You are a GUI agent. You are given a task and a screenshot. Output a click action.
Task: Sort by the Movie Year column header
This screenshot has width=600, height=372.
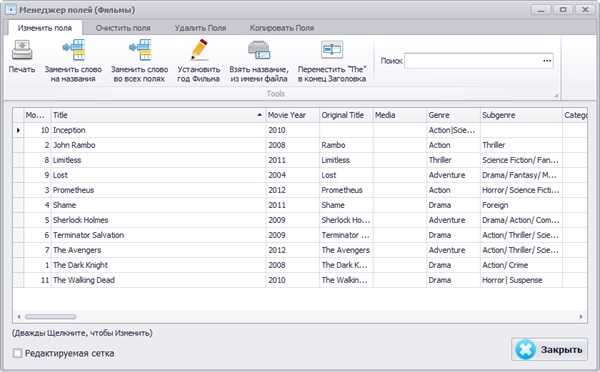tap(293, 115)
